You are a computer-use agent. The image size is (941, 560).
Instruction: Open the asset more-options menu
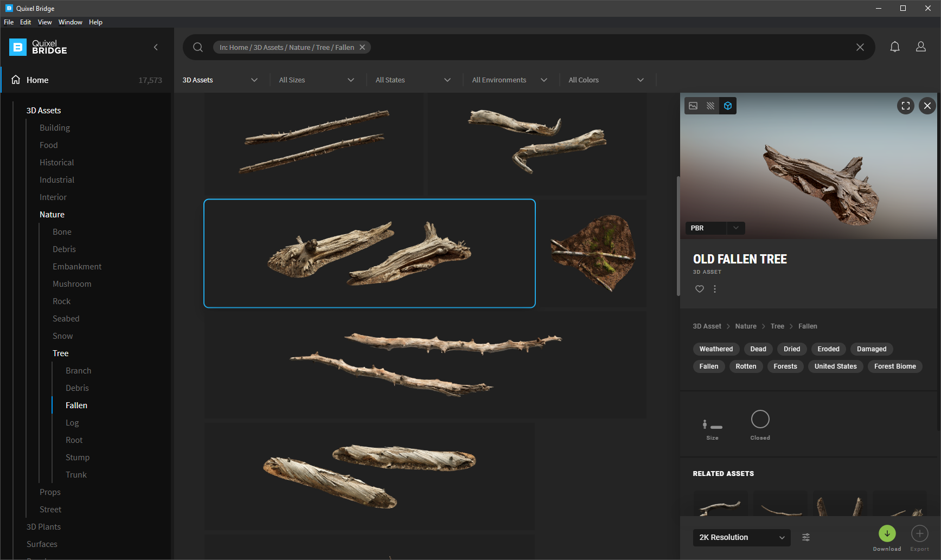click(715, 289)
